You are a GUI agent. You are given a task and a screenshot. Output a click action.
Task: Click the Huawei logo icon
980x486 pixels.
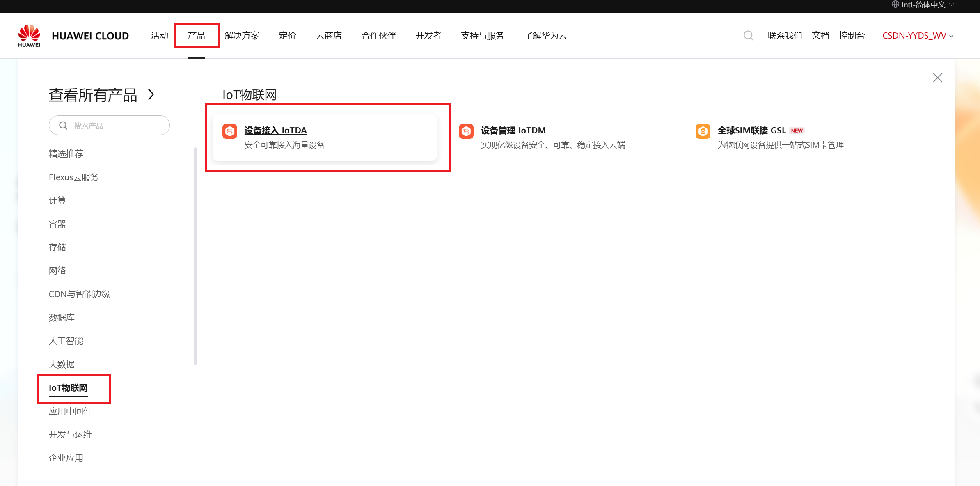29,36
